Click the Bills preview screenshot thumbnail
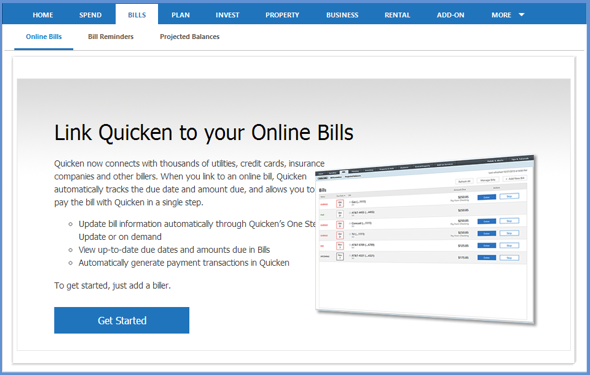 click(x=425, y=240)
